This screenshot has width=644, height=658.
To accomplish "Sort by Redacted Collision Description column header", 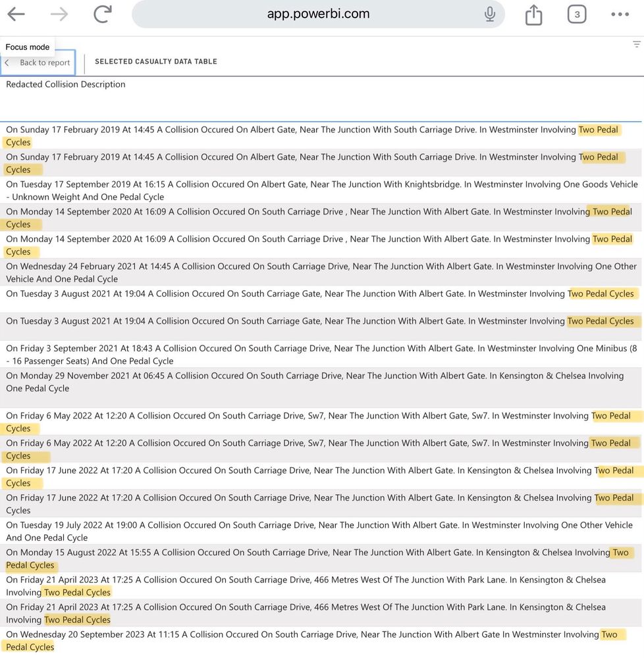I will (65, 84).
